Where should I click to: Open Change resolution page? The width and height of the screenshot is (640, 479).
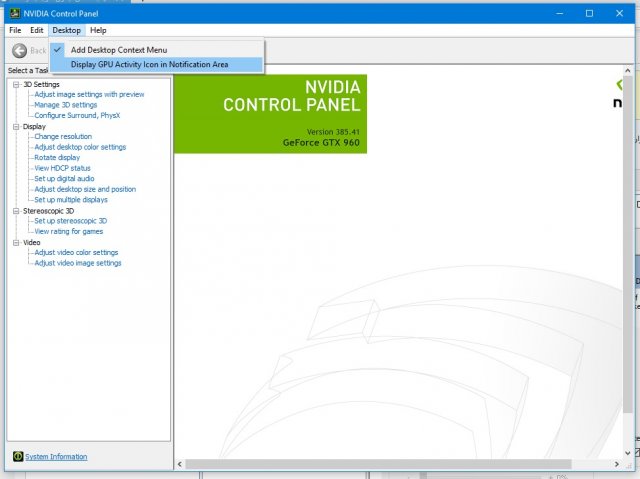tap(63, 137)
